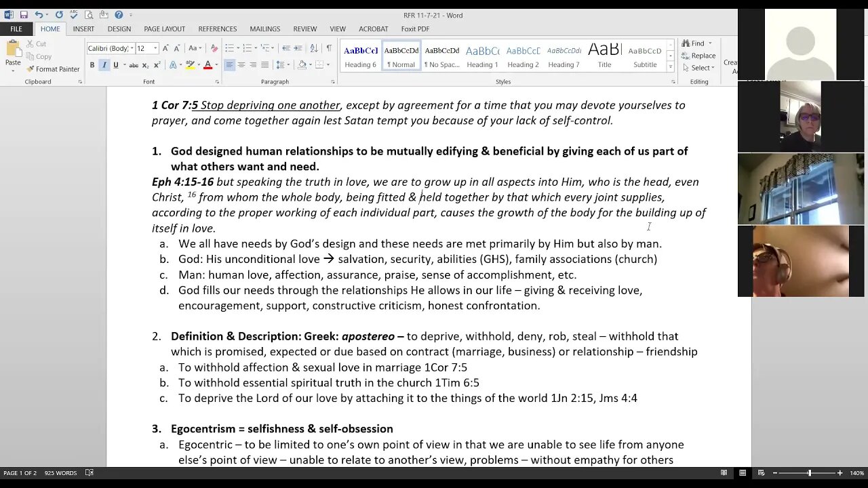Center align the paragraph
868x488 pixels.
tap(241, 65)
